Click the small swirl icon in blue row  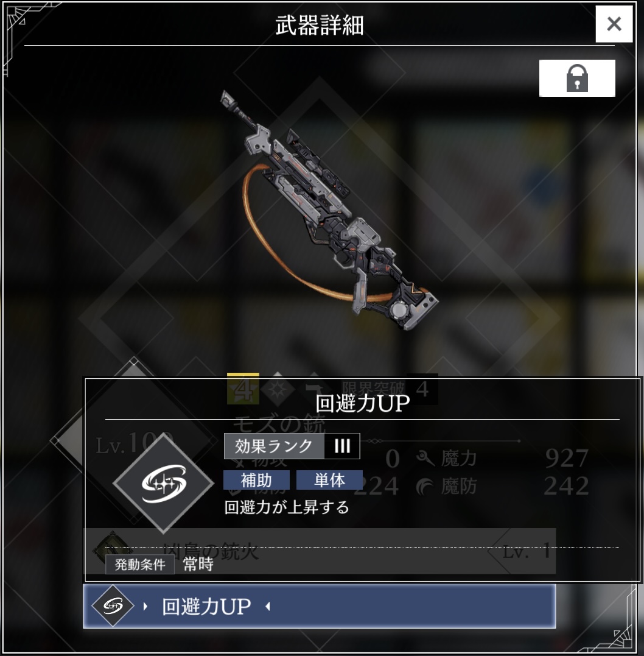pyautogui.click(x=113, y=606)
